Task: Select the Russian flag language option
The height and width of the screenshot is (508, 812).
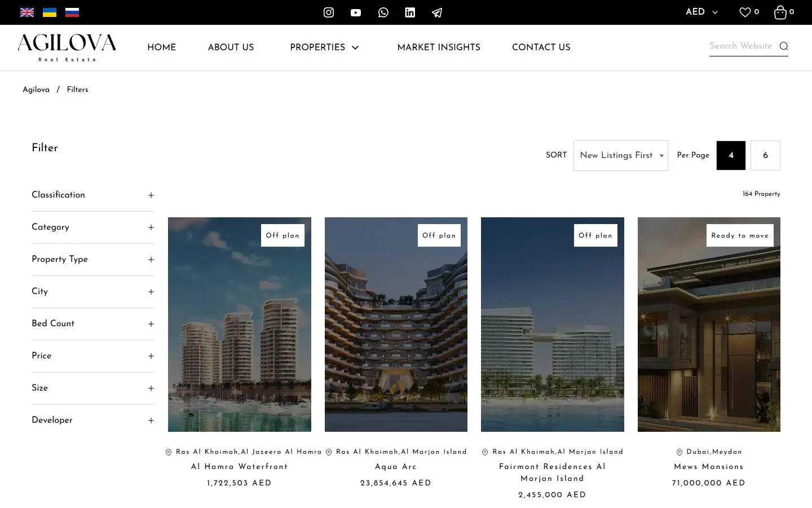Action: point(72,12)
